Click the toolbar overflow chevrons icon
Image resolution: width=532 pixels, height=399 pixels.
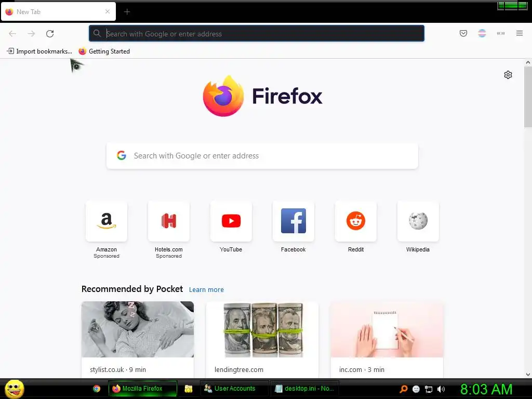501,33
